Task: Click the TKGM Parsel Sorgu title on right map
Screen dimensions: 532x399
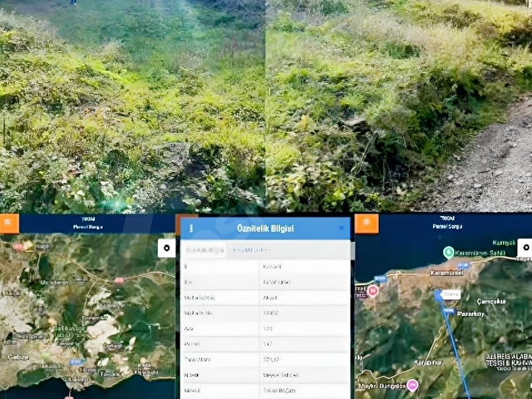Action: pos(447,223)
